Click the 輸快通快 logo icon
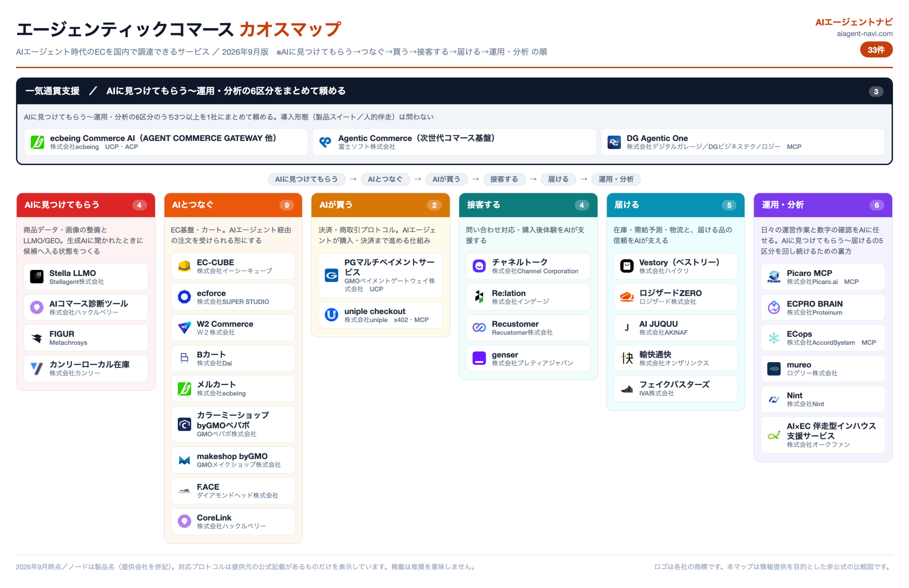The width and height of the screenshot is (909, 588). click(x=626, y=358)
